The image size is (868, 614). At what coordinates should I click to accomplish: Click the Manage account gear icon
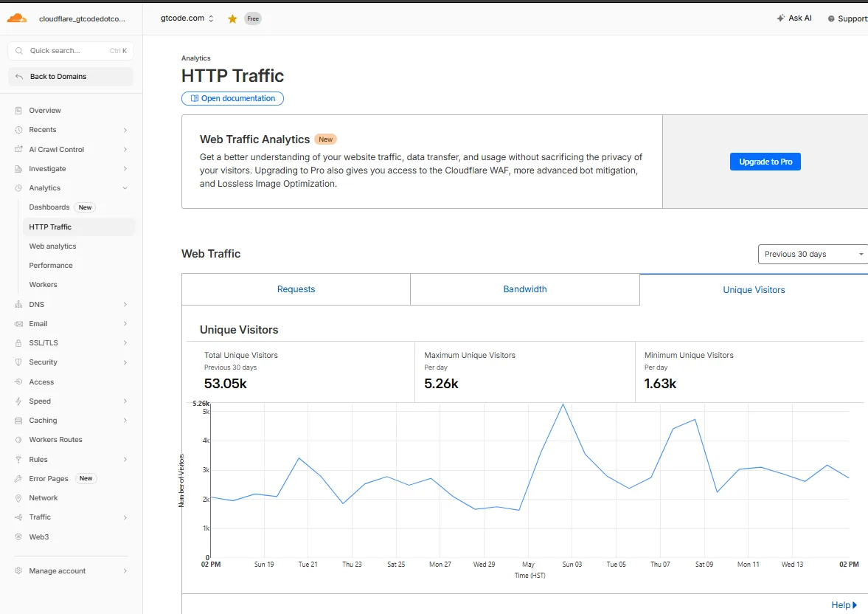click(x=18, y=570)
